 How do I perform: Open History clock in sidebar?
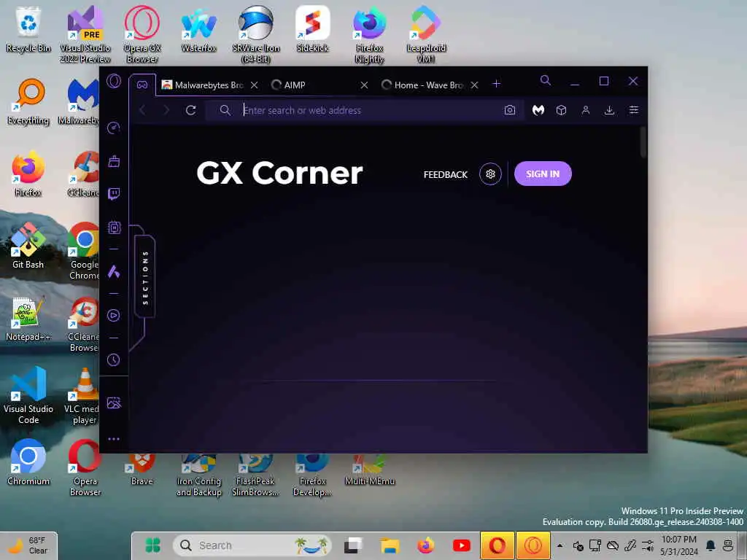click(114, 360)
